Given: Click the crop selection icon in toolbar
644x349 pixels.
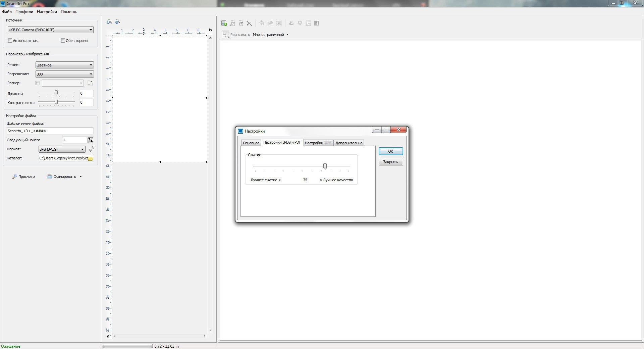Looking at the screenshot, I should pyautogui.click(x=279, y=23).
